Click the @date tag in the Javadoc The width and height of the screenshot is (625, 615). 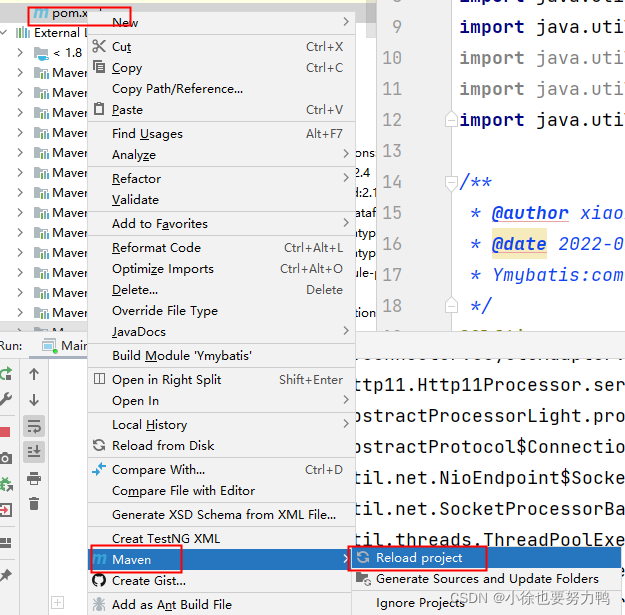519,244
